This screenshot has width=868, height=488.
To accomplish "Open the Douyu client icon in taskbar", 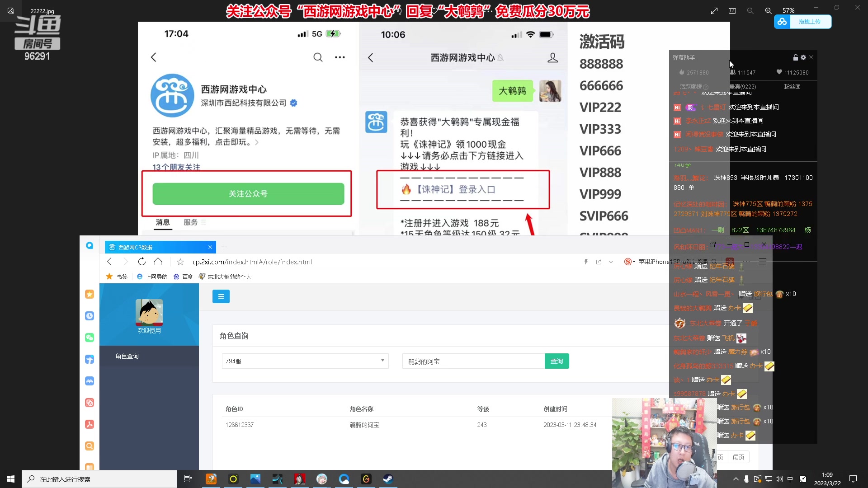I will 211,479.
